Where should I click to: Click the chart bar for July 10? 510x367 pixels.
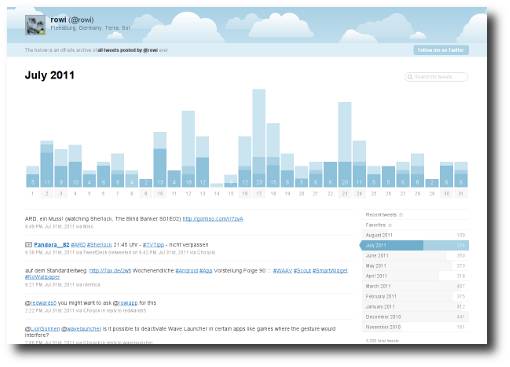[x=160, y=160]
